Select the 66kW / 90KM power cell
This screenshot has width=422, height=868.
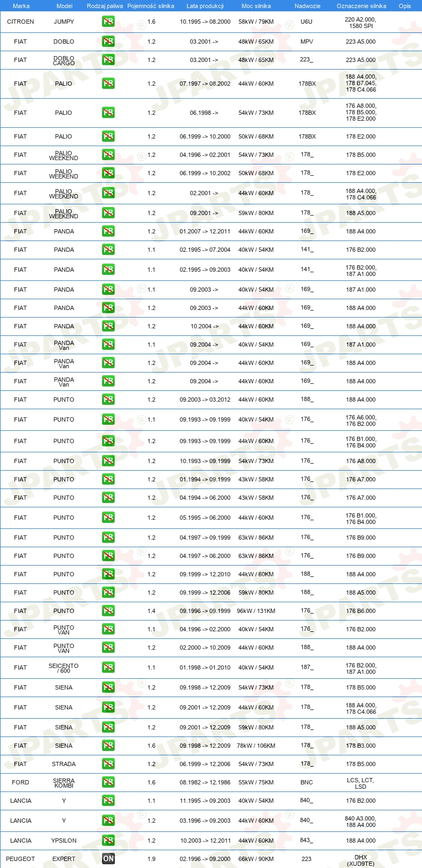click(x=256, y=859)
